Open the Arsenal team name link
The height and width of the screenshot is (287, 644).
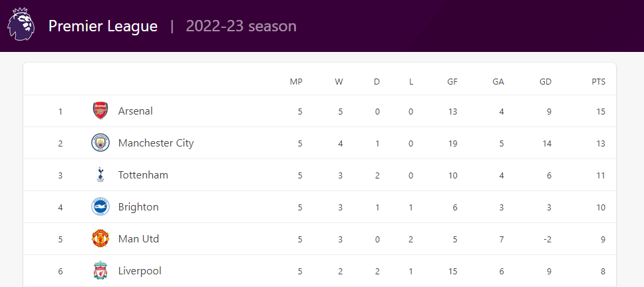[135, 111]
